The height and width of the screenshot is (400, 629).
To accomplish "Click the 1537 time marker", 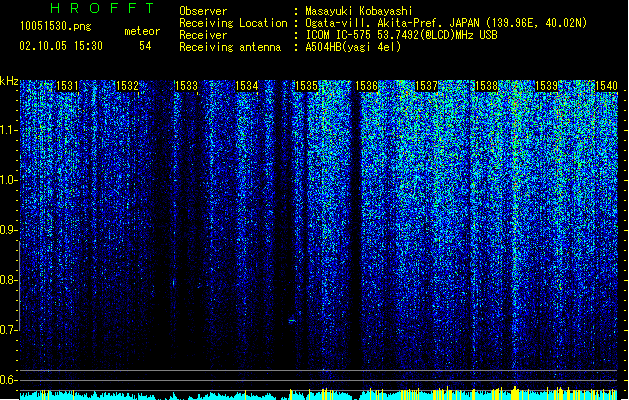I will [426, 86].
